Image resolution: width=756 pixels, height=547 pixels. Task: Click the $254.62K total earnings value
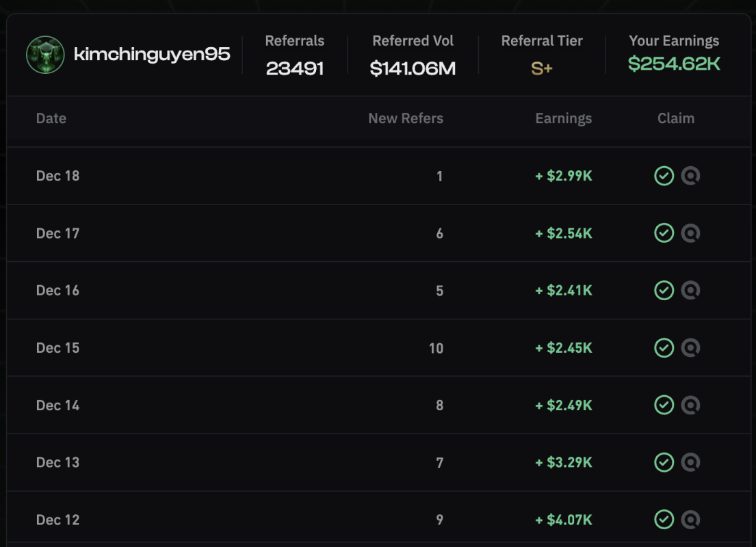coord(674,64)
